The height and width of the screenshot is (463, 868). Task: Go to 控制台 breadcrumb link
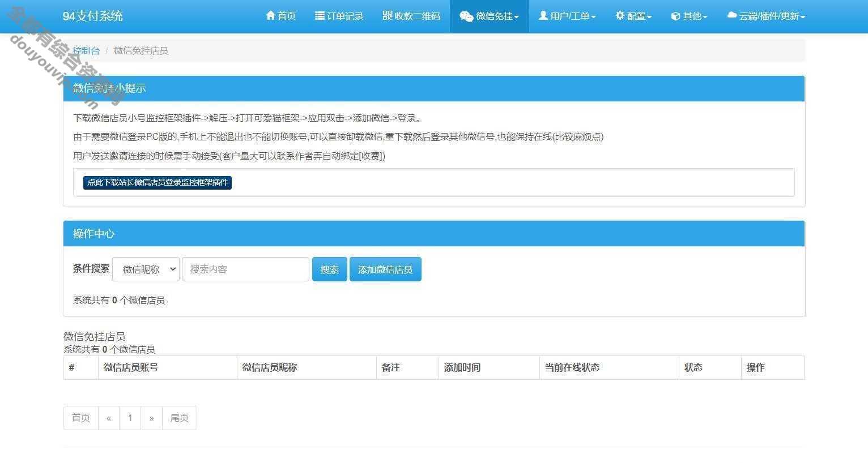86,51
